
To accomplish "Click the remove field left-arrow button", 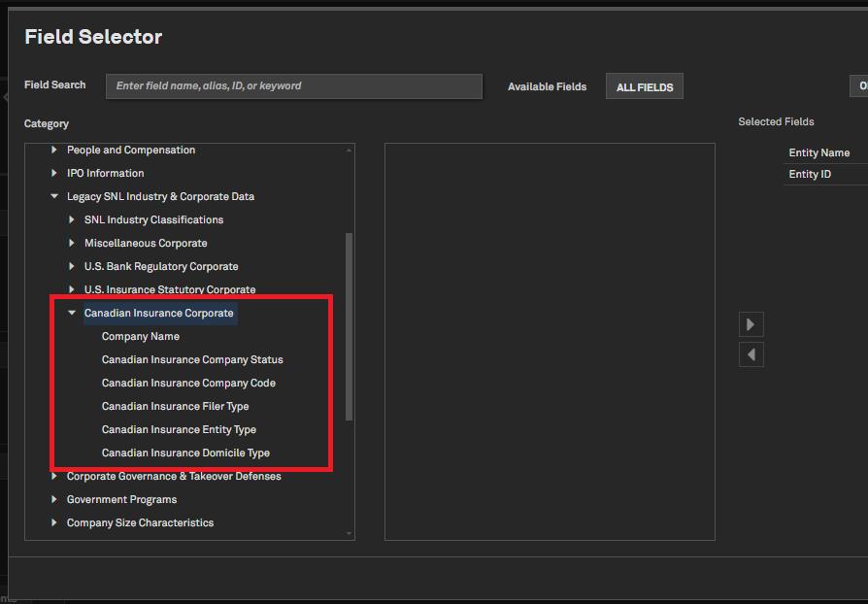I will tap(751, 354).
